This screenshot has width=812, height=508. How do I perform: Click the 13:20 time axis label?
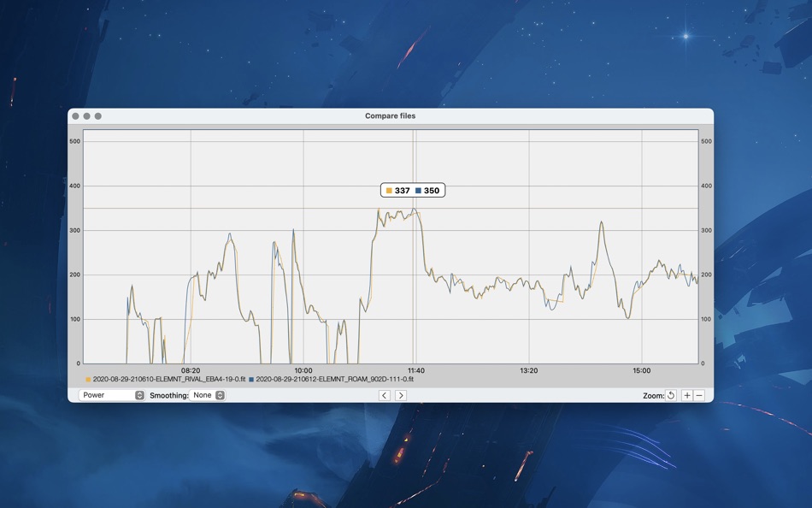(529, 370)
